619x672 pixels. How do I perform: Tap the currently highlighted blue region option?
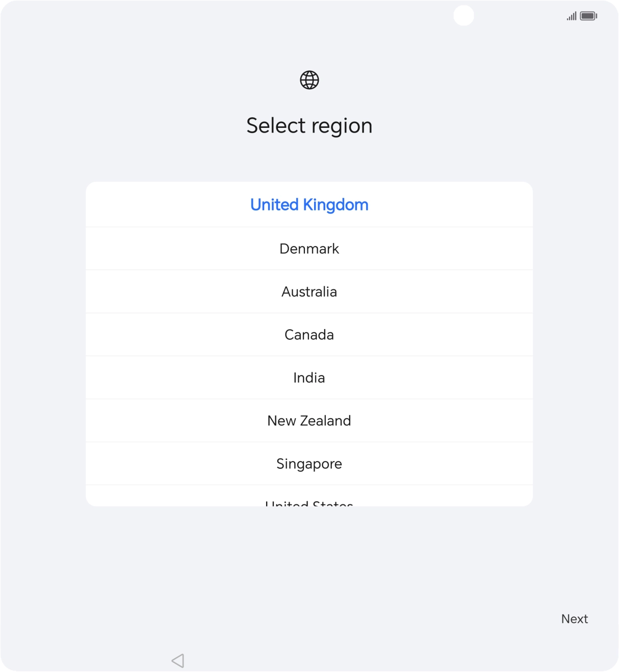[x=308, y=204]
